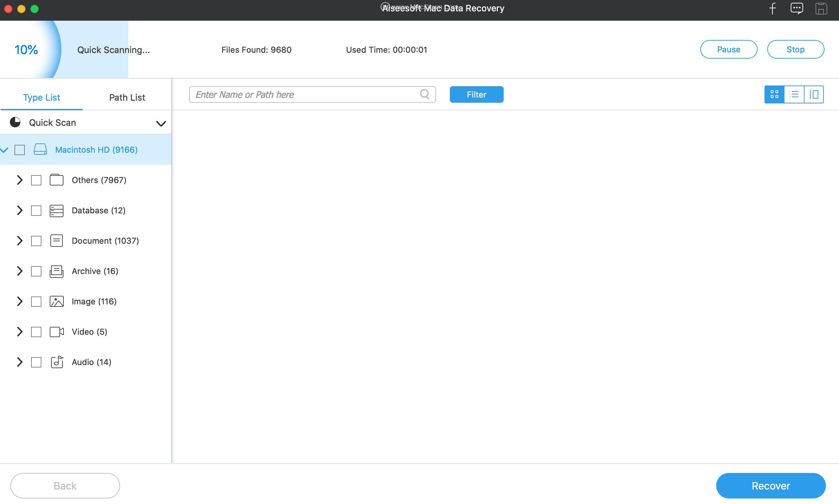Pause the quick scan

(x=729, y=50)
